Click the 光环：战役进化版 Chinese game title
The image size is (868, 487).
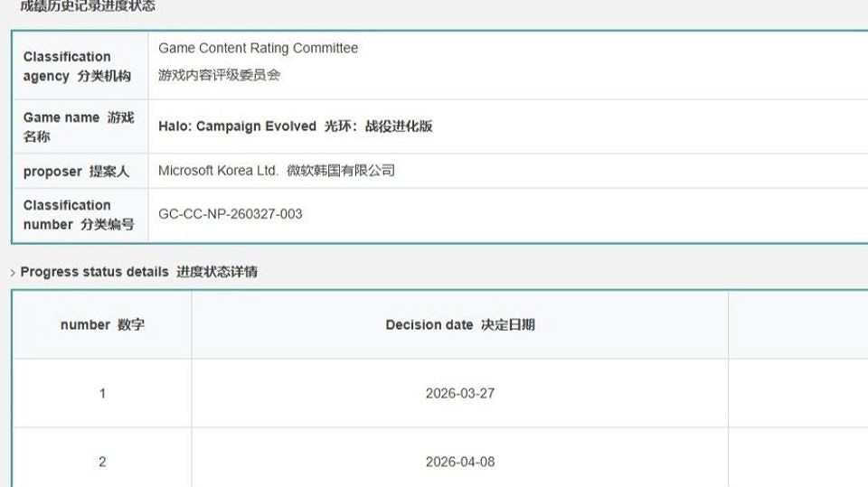coord(378,126)
